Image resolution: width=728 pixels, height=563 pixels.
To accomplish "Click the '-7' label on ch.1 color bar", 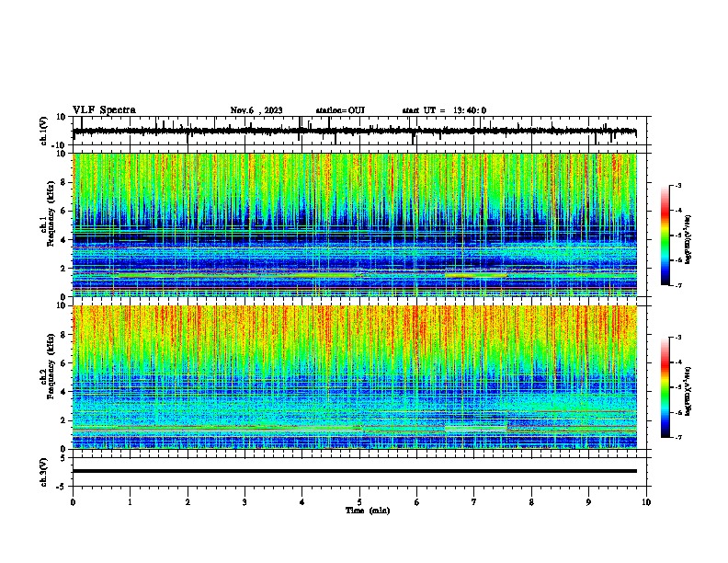I will point(677,285).
